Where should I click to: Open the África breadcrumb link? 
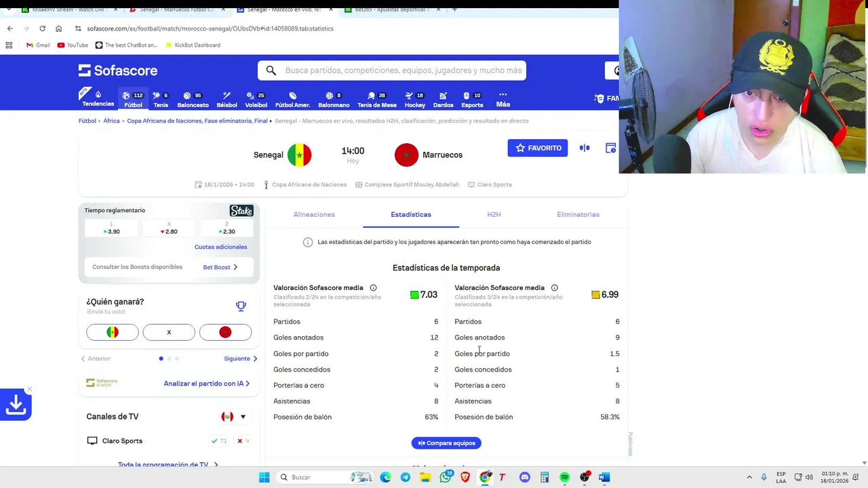point(111,121)
